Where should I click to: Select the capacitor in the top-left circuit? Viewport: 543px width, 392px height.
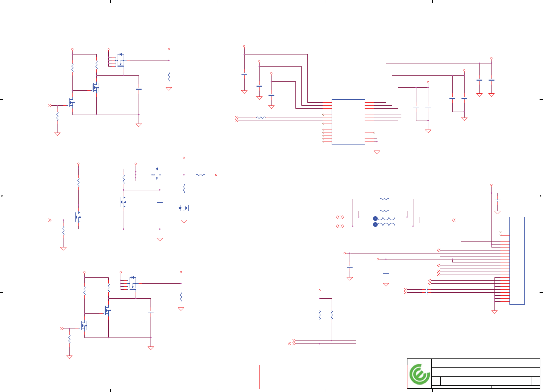[x=139, y=89]
